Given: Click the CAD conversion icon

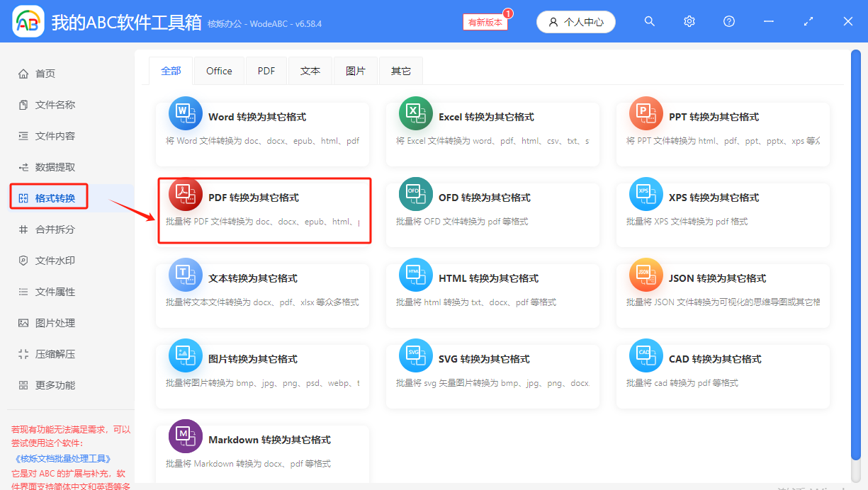Looking at the screenshot, I should point(646,355).
